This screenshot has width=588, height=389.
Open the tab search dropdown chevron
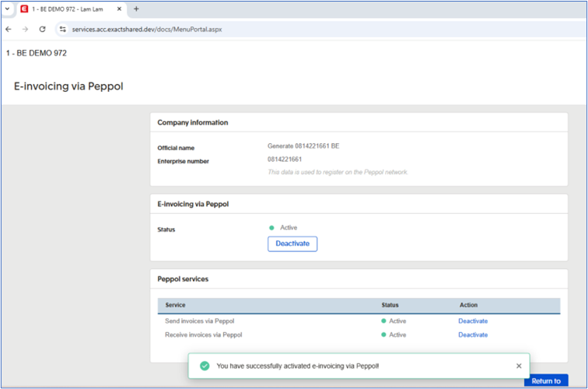[8, 9]
